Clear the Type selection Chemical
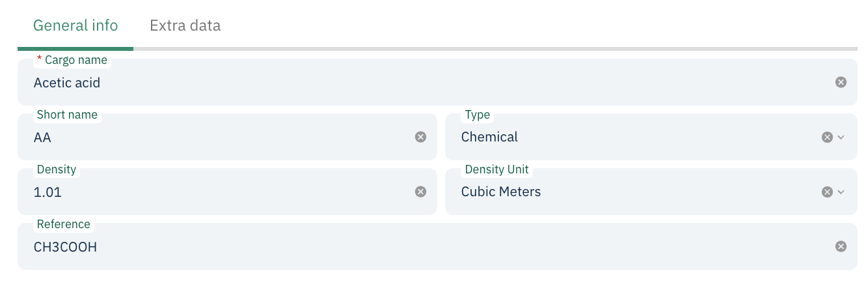Screen dimensions: 868x292 point(827,137)
